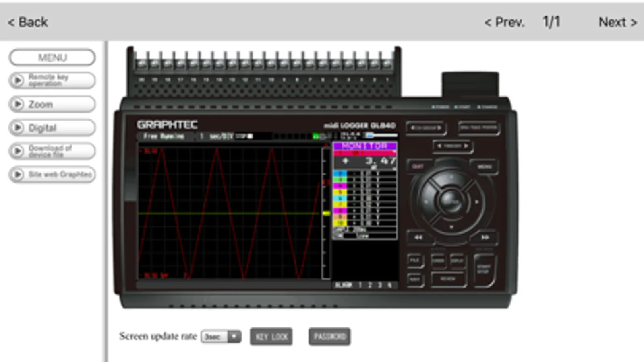The image size is (644, 362).
Task: Click the ALARM indicator row on screen
Action: tap(364, 285)
